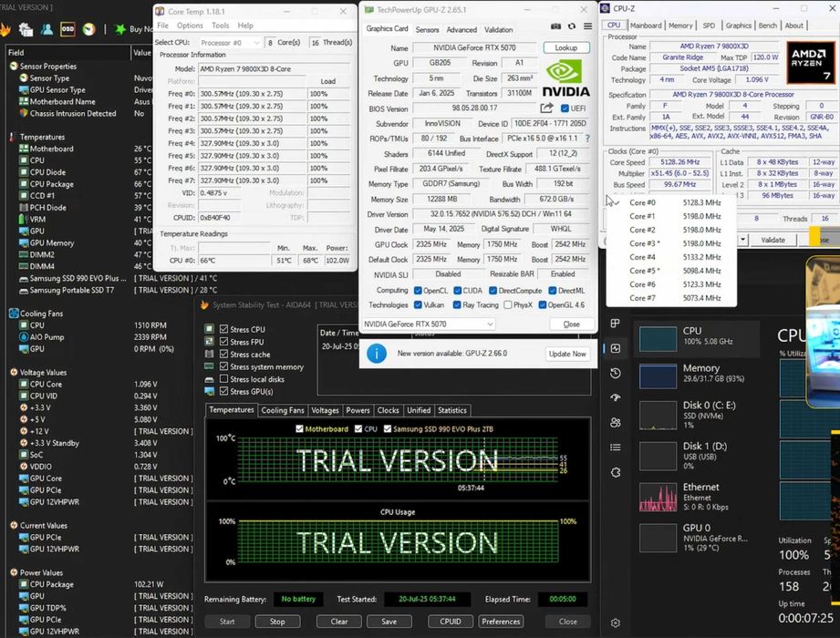Switch to the Statistics tab in stability test
Viewport: 840px width, 638px height.
[452, 410]
